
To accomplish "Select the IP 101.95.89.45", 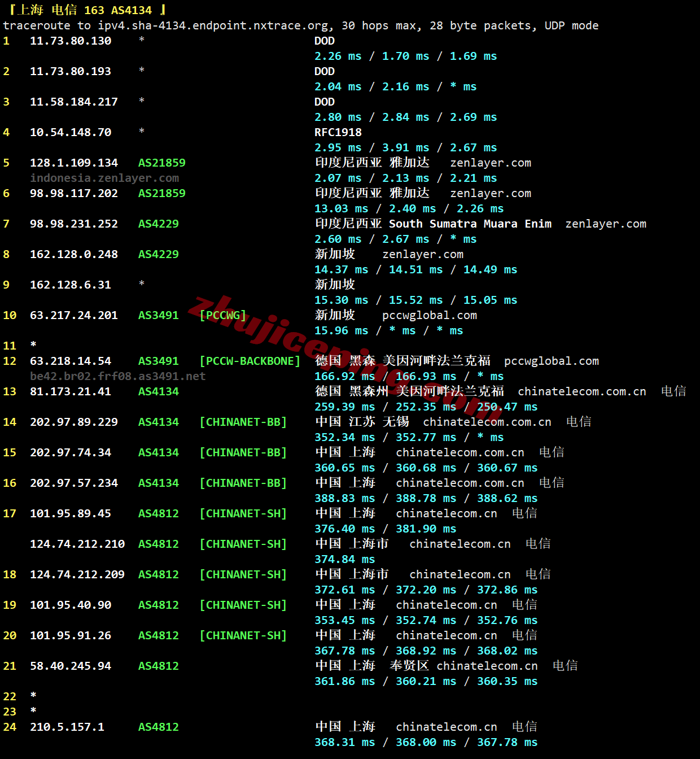I will [x=71, y=513].
